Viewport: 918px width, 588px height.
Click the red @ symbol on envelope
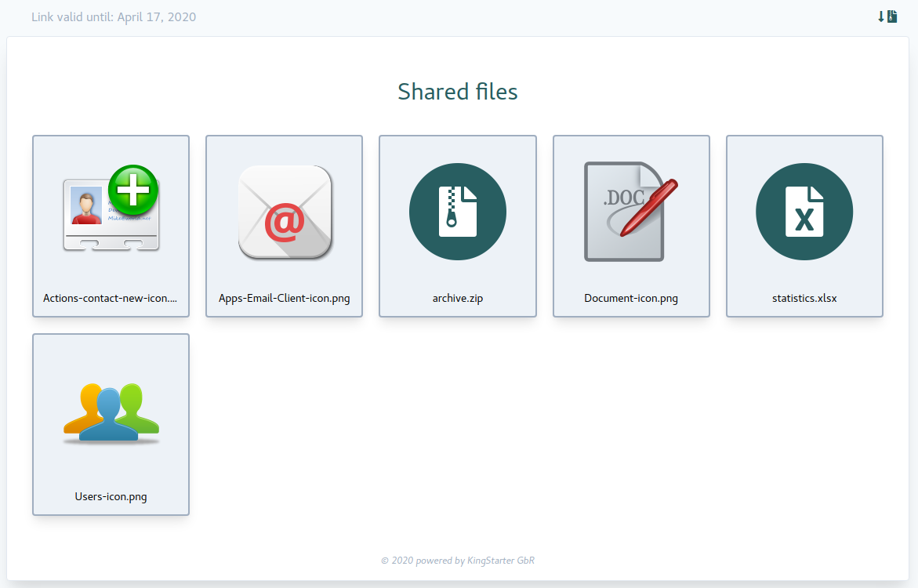click(284, 223)
